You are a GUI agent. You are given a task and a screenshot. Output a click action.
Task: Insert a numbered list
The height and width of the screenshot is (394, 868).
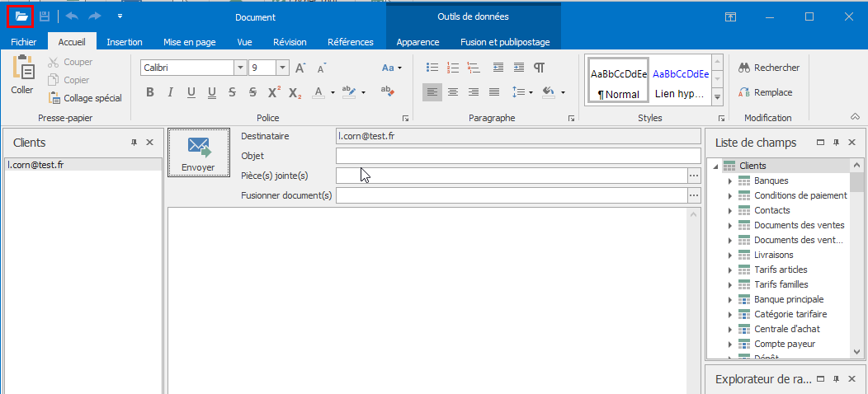coord(452,68)
